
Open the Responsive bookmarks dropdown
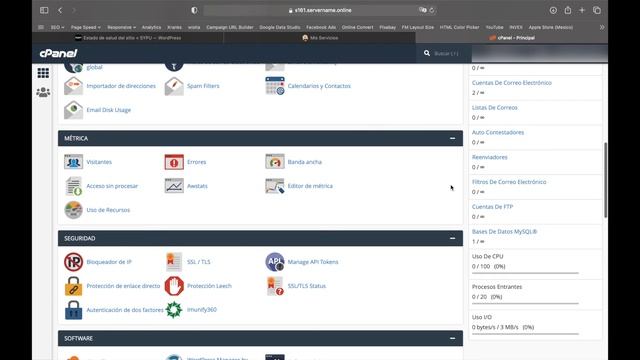point(121,27)
